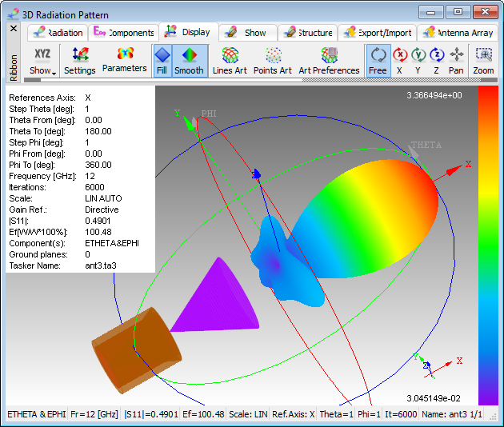Click the Scale value LIN AUTO
The image size is (504, 427).
(x=103, y=198)
